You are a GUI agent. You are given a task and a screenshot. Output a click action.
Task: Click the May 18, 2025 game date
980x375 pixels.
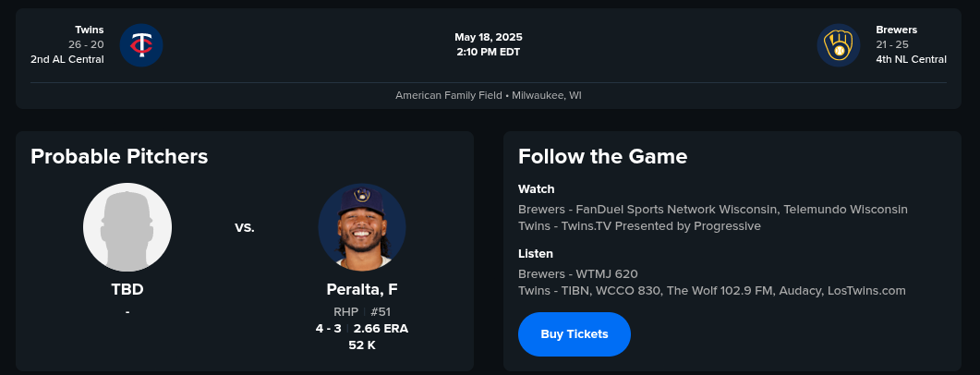[x=488, y=37]
